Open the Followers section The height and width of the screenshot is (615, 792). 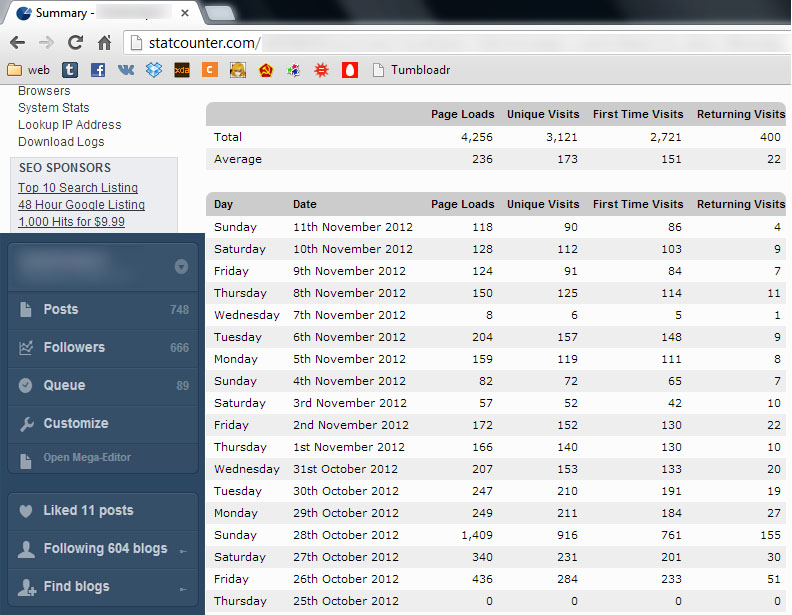73,348
